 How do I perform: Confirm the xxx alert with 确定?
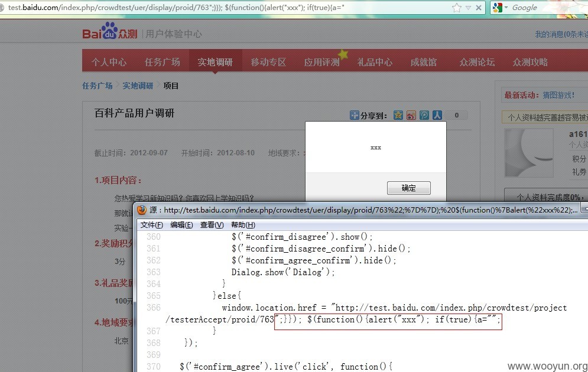409,188
